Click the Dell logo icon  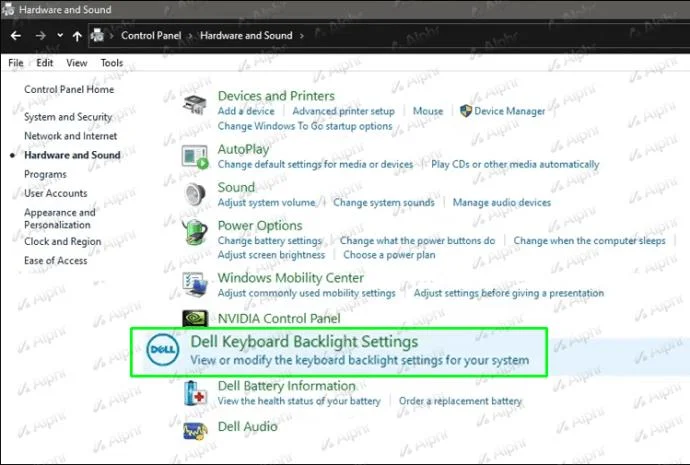[x=162, y=350]
